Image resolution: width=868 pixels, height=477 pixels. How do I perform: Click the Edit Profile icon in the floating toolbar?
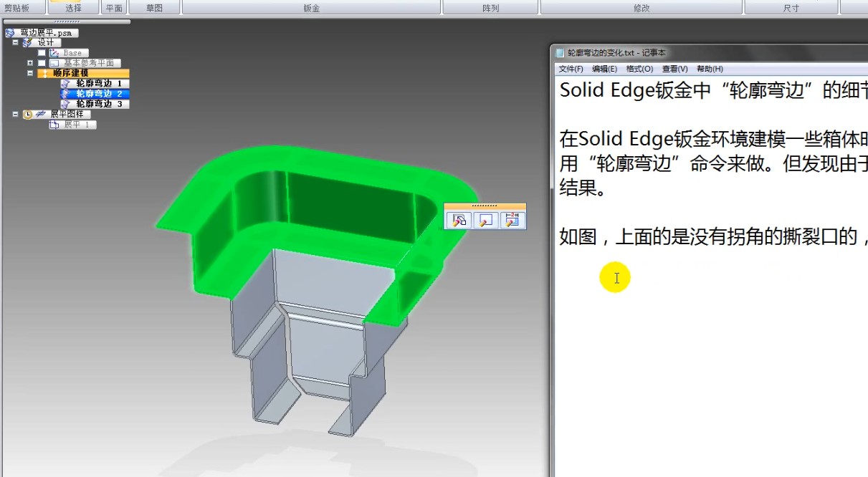[485, 220]
